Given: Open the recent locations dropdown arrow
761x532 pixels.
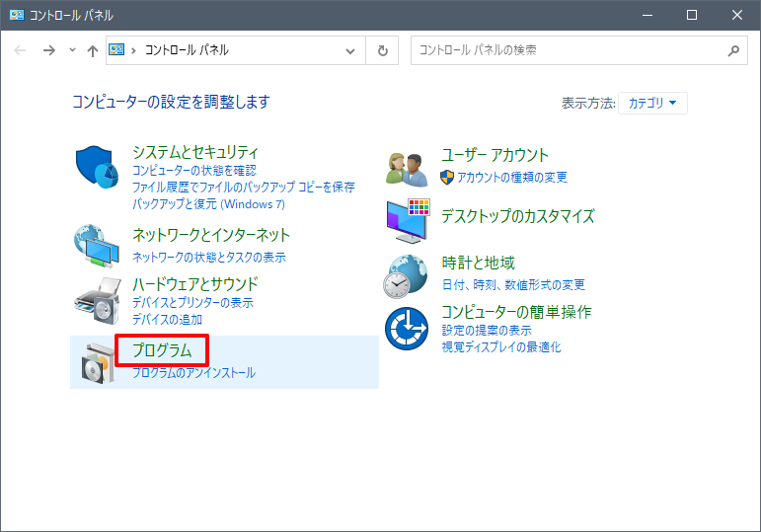Looking at the screenshot, I should [72, 49].
